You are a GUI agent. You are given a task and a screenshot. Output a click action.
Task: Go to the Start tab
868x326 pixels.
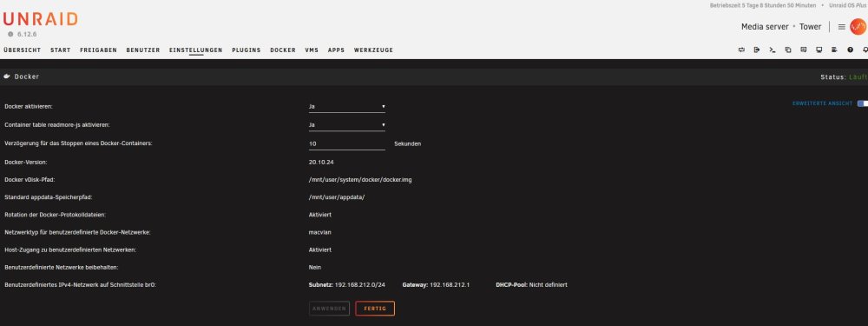pos(61,50)
